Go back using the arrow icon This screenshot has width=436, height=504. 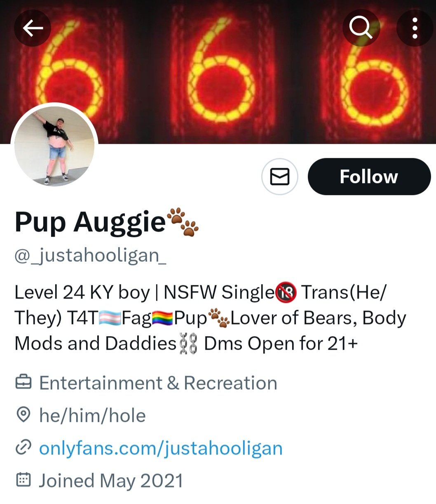click(33, 28)
